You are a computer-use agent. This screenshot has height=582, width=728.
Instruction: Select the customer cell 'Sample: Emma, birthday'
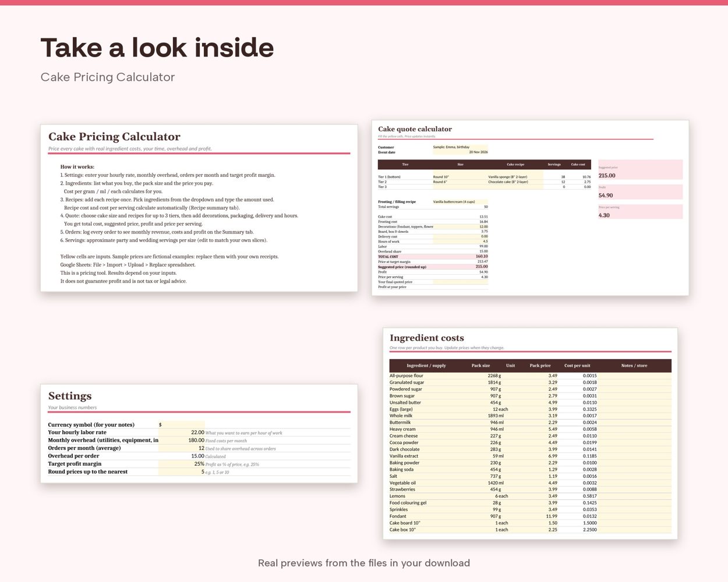point(460,147)
